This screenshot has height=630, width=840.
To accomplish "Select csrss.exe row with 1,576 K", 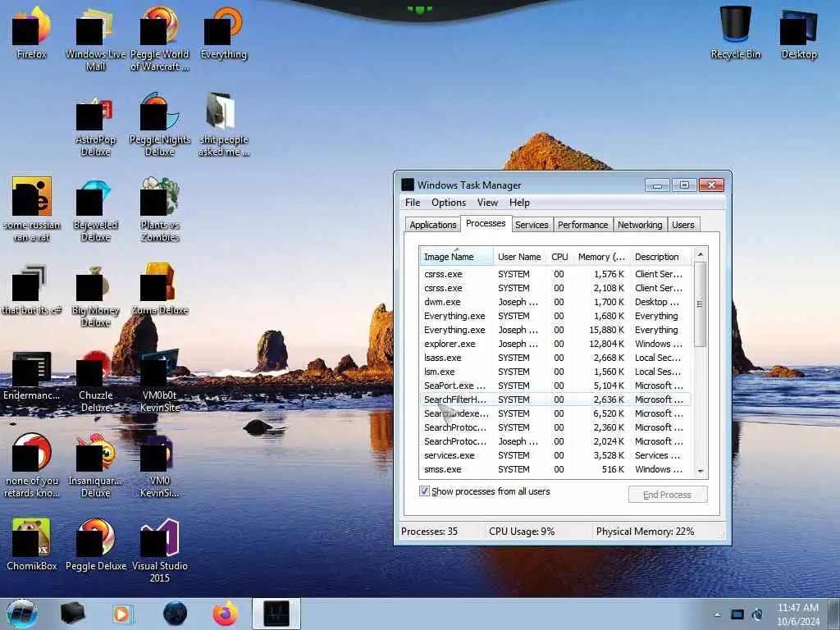I will [555, 274].
